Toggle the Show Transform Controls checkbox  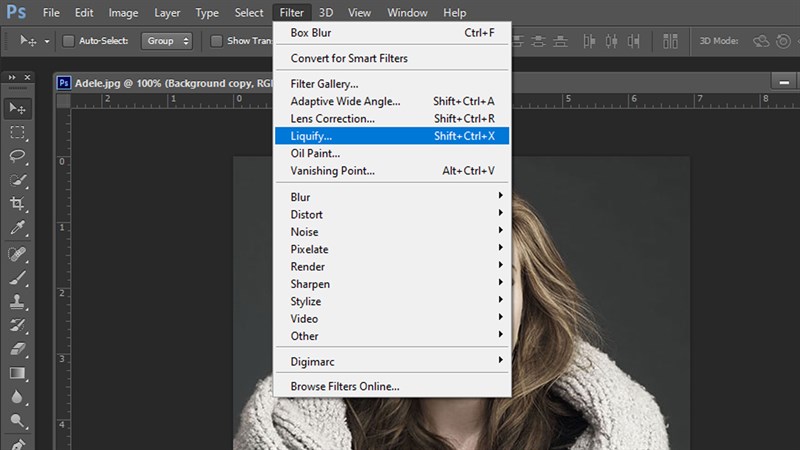(216, 41)
